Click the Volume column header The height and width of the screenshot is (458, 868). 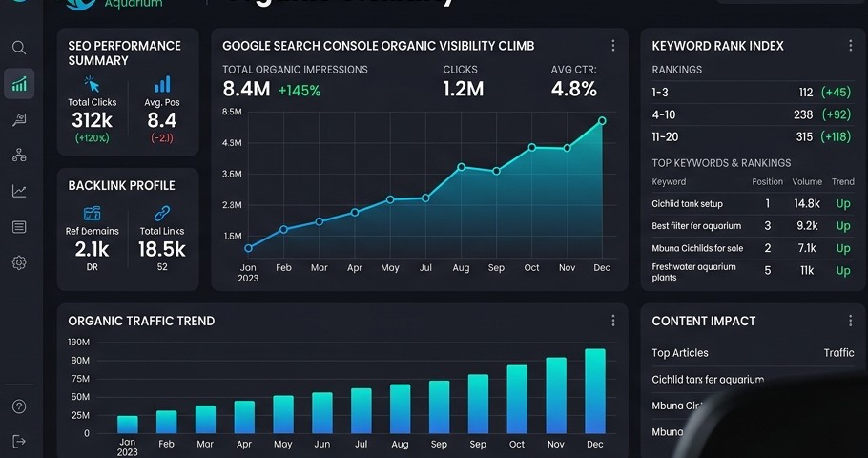coord(807,181)
